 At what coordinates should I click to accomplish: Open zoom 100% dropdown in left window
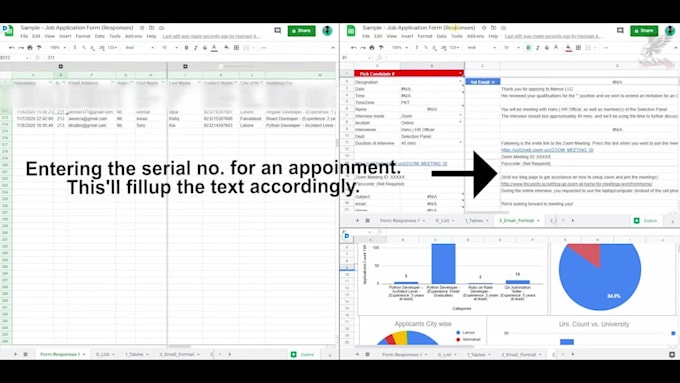tap(58, 47)
